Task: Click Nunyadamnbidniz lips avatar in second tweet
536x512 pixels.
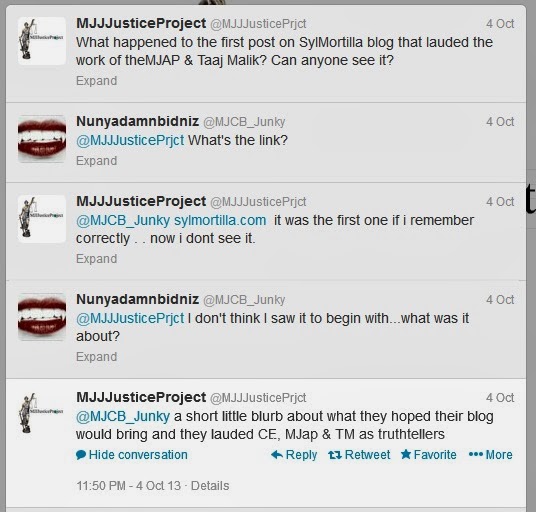Action: point(42,139)
